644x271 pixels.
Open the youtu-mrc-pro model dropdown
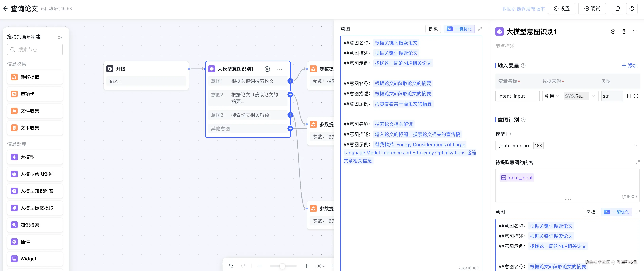click(x=568, y=146)
